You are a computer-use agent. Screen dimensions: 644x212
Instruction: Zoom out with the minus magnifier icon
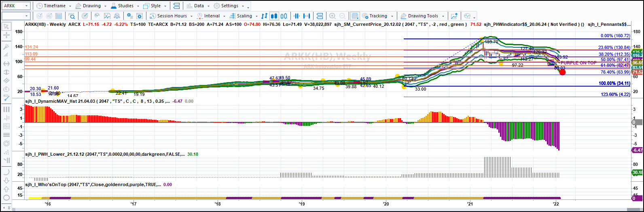[x=342, y=16]
